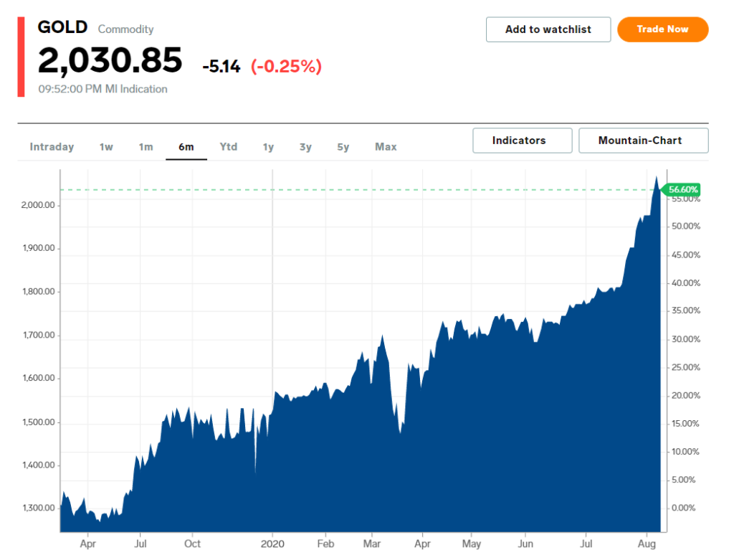
Task: Click the 1,500.00 price axis label
Action: click(x=39, y=422)
